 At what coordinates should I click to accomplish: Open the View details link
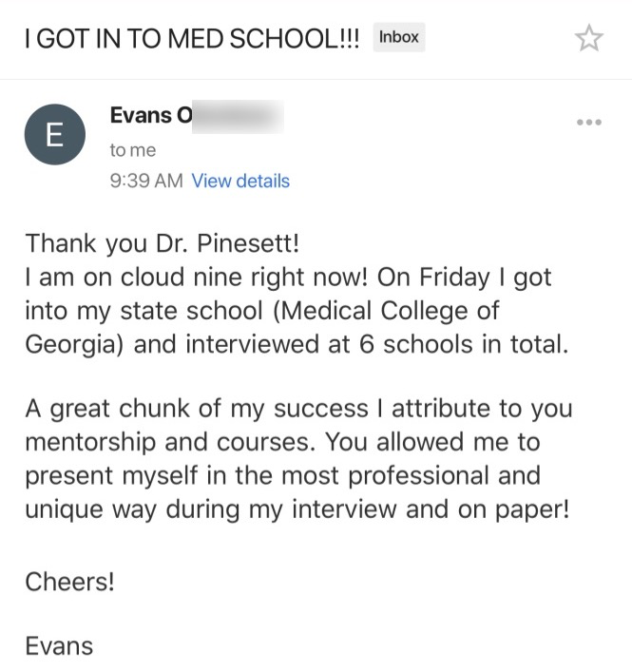pyautogui.click(x=240, y=181)
